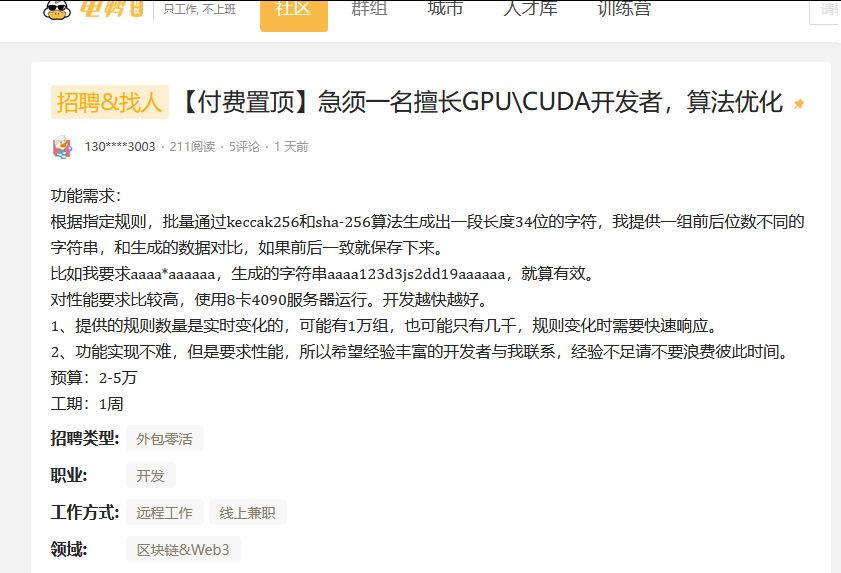
Task: Click the pinned-post pushpin icon
Action: (798, 104)
